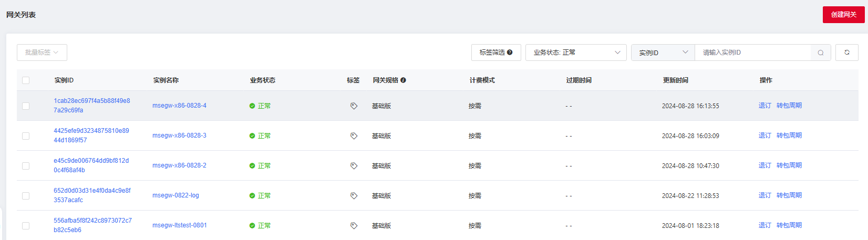Screen dimensions: 868x240
Task: Check the box for msegw-x86-0828-3
Action: pos(26,136)
